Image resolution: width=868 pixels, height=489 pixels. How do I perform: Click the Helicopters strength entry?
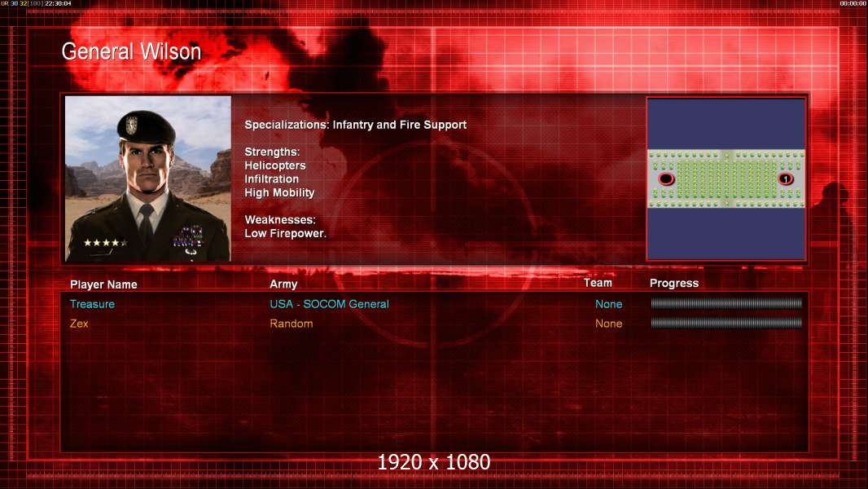275,165
